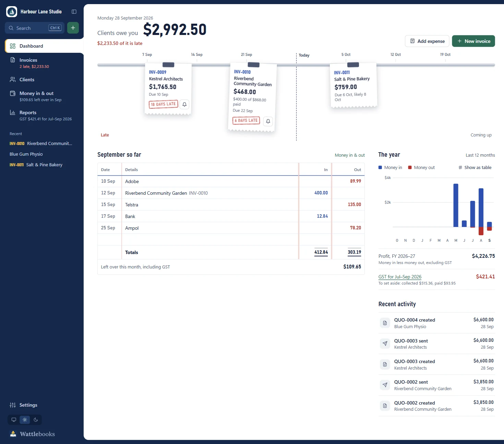Click Show as table toggle
504x444 pixels.
[x=475, y=168]
